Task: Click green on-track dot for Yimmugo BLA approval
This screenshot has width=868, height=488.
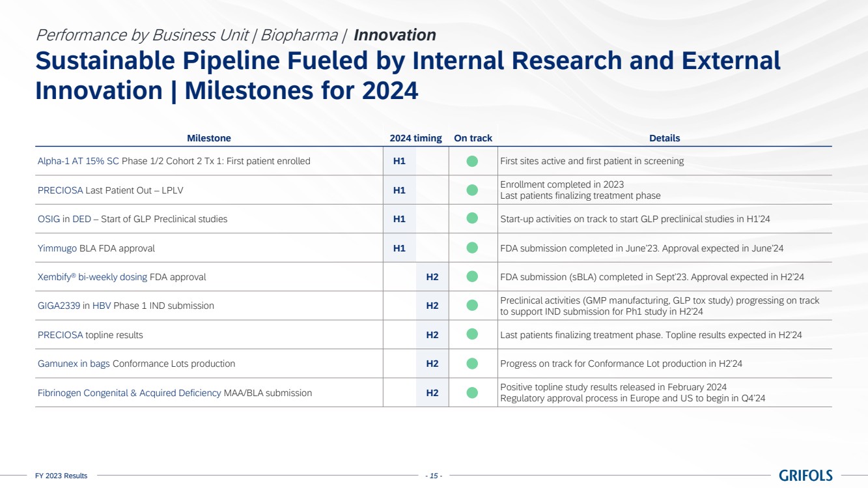Action: pos(472,248)
